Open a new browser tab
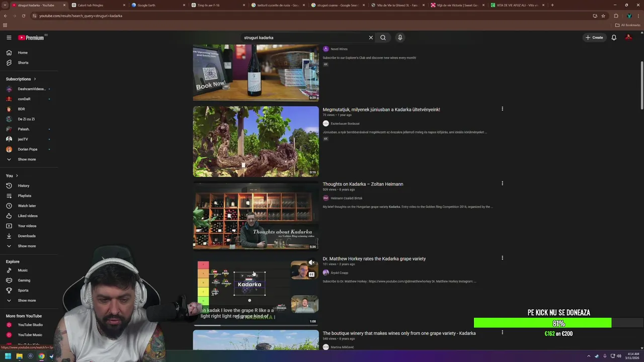The height and width of the screenshot is (362, 644). coord(552,5)
